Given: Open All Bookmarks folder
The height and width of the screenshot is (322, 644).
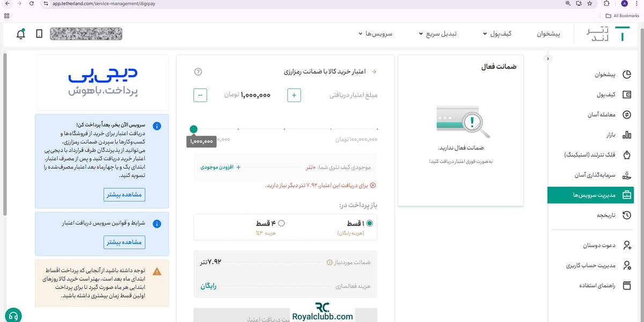Looking at the screenshot, I should pyautogui.click(x=622, y=16).
